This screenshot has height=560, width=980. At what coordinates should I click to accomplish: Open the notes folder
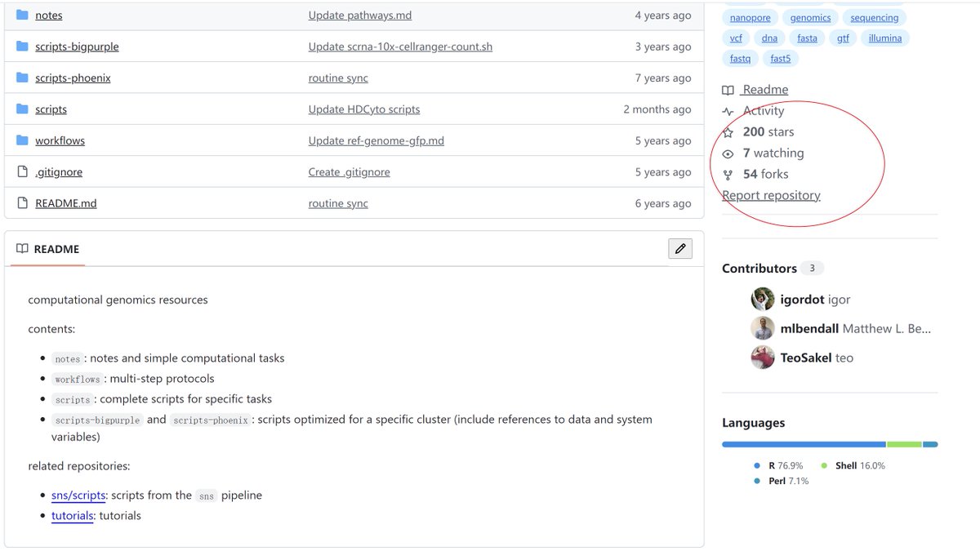[49, 16]
